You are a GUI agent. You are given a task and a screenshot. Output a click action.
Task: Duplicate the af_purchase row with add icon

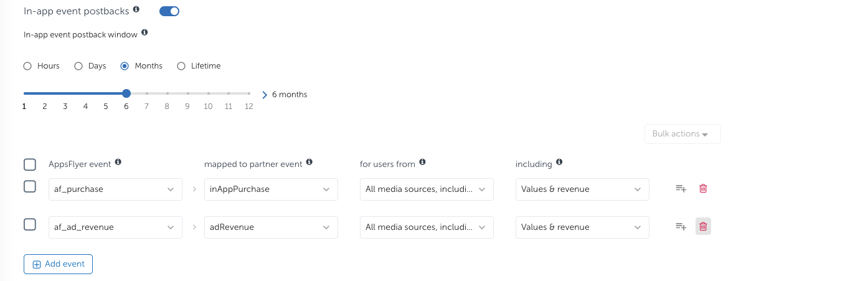click(x=681, y=189)
